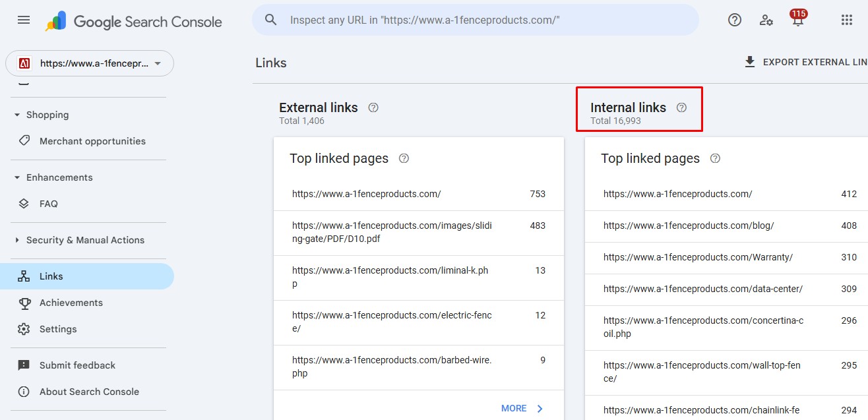Image resolution: width=868 pixels, height=420 pixels.
Task: Click the chevron arrow next to MORE
Action: pyautogui.click(x=540, y=409)
